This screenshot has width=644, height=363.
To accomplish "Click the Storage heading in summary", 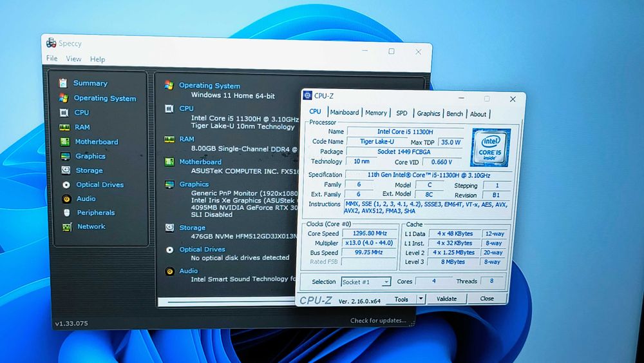I will 192,228.
